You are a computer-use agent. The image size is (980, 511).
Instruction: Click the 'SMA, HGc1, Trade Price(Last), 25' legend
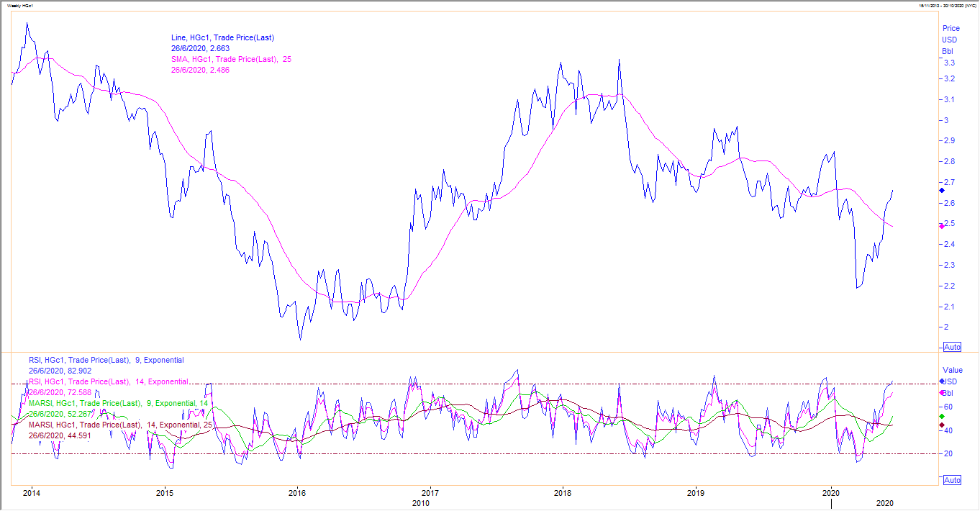point(231,59)
